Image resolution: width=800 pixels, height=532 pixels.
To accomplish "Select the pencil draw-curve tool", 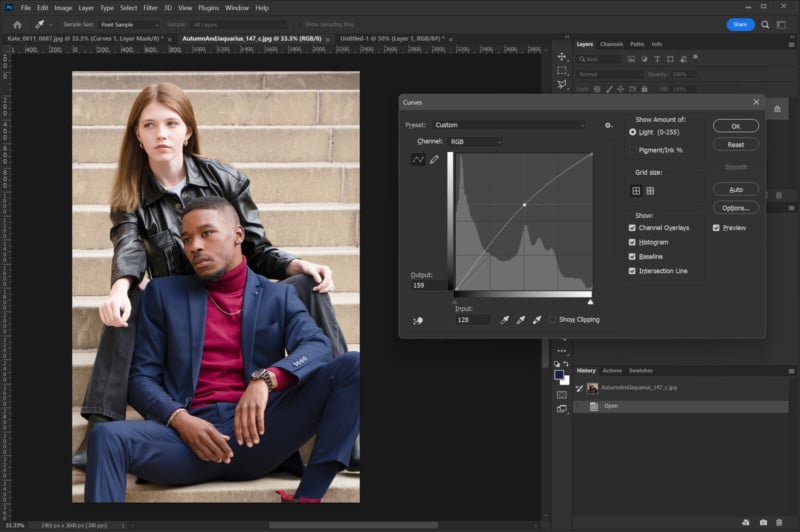I will [434, 160].
